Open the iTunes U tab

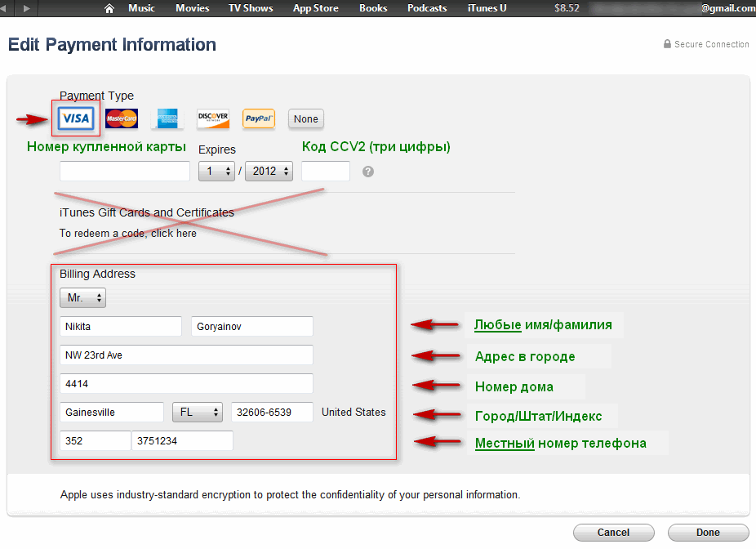tap(487, 8)
